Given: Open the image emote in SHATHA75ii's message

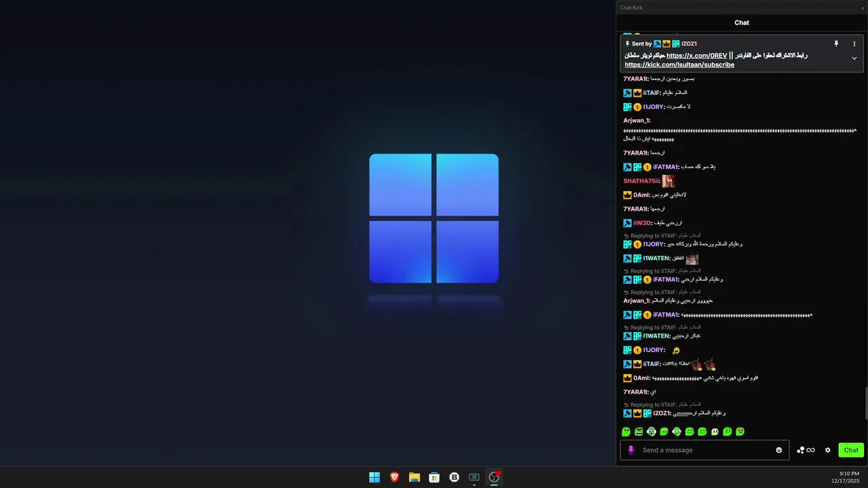Looking at the screenshot, I should (x=669, y=181).
